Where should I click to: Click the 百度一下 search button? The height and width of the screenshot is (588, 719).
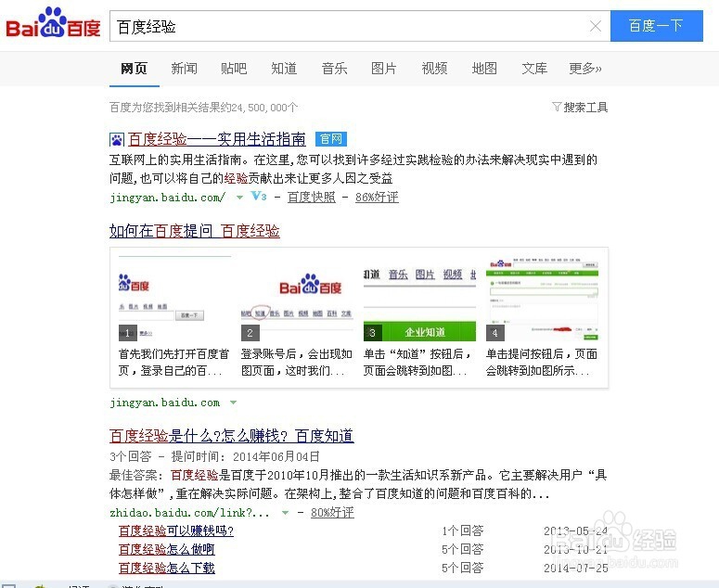[x=656, y=26]
